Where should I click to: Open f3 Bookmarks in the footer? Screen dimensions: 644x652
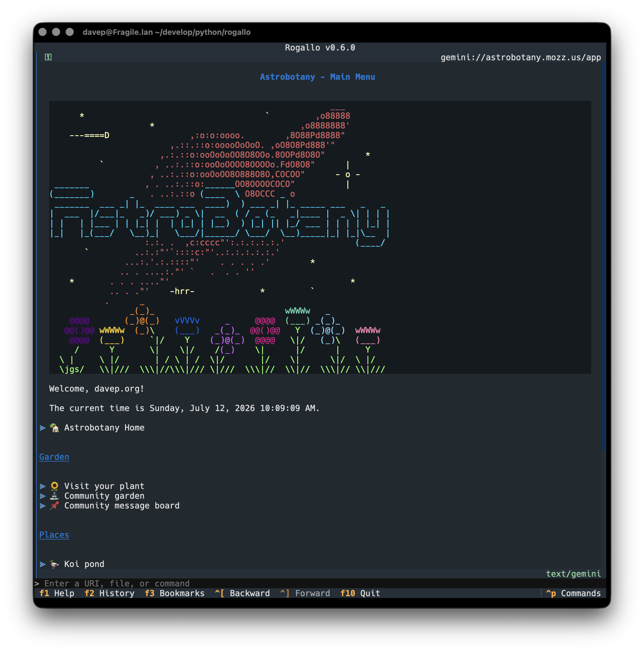[x=174, y=593]
